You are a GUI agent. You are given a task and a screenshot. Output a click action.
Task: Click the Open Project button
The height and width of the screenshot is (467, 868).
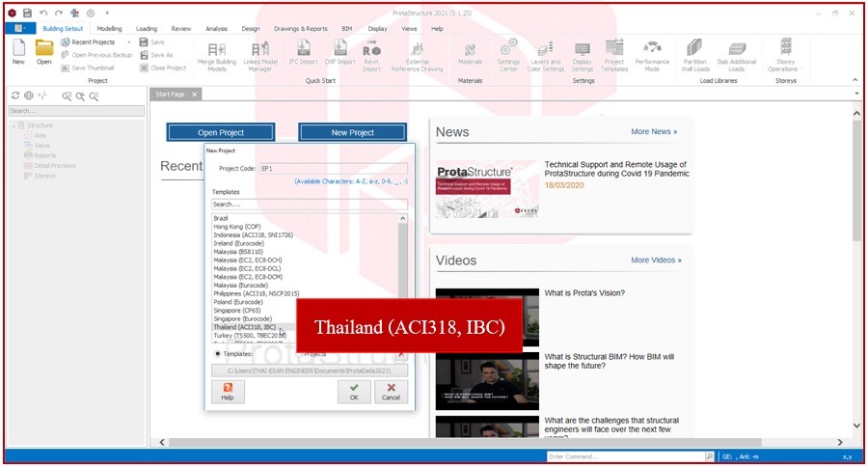[221, 132]
